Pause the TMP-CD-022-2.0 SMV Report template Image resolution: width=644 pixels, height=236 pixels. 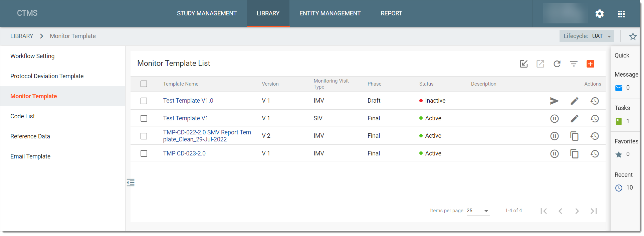click(555, 136)
